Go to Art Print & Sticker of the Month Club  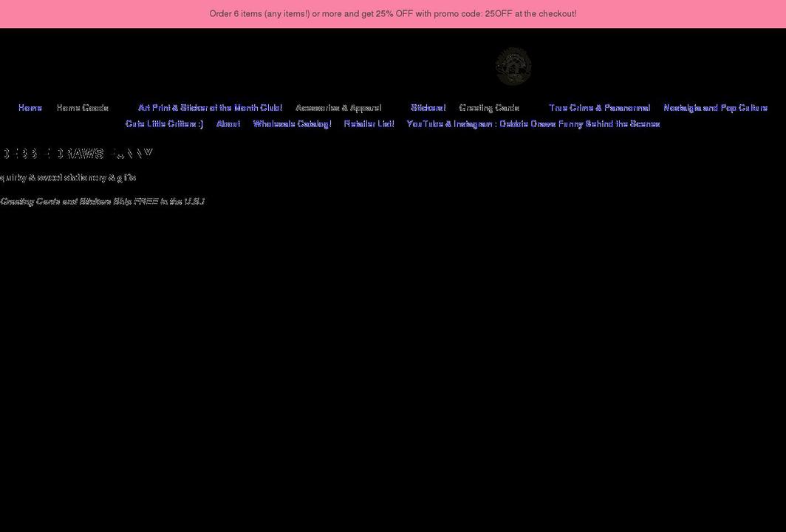click(210, 108)
